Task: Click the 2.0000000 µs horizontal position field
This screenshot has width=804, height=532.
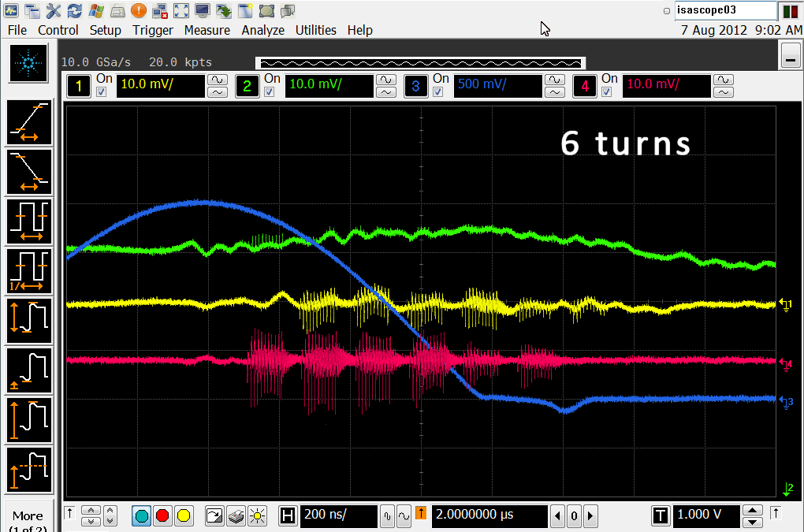Action: [x=489, y=516]
